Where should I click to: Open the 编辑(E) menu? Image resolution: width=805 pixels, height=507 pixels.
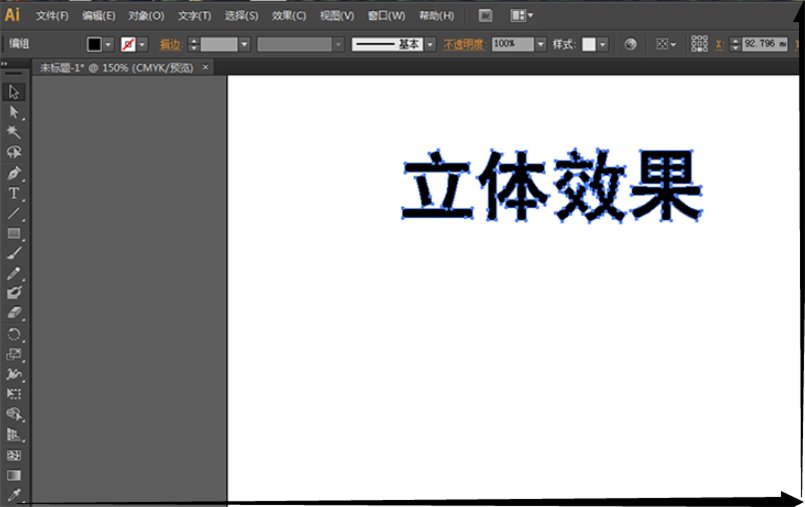point(99,16)
